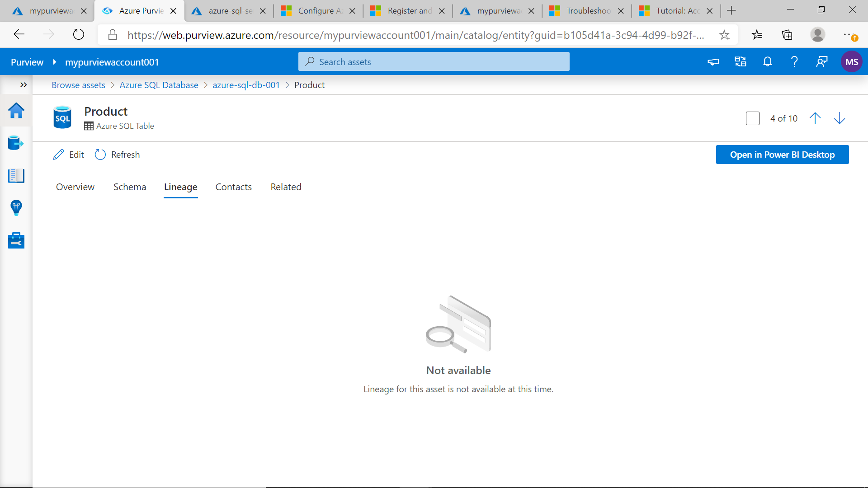Click the notifications bell icon
The height and width of the screenshot is (488, 868).
768,62
